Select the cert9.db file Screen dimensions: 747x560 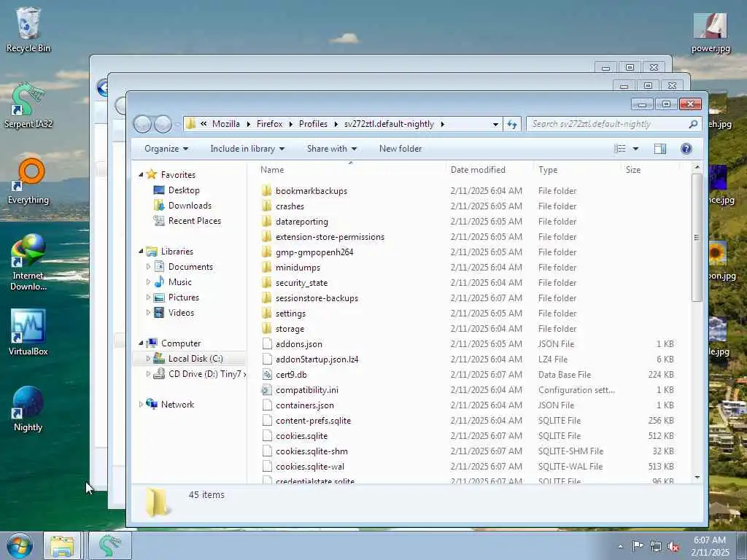coord(291,374)
